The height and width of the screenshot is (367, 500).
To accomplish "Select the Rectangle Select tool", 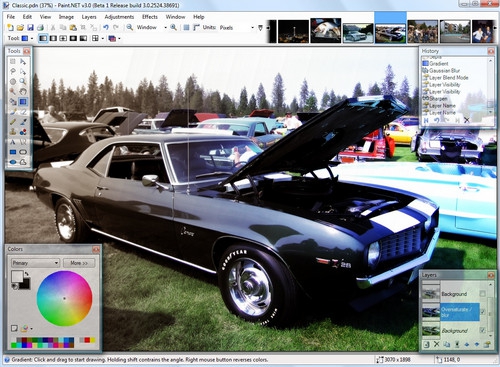I will pyautogui.click(x=13, y=62).
